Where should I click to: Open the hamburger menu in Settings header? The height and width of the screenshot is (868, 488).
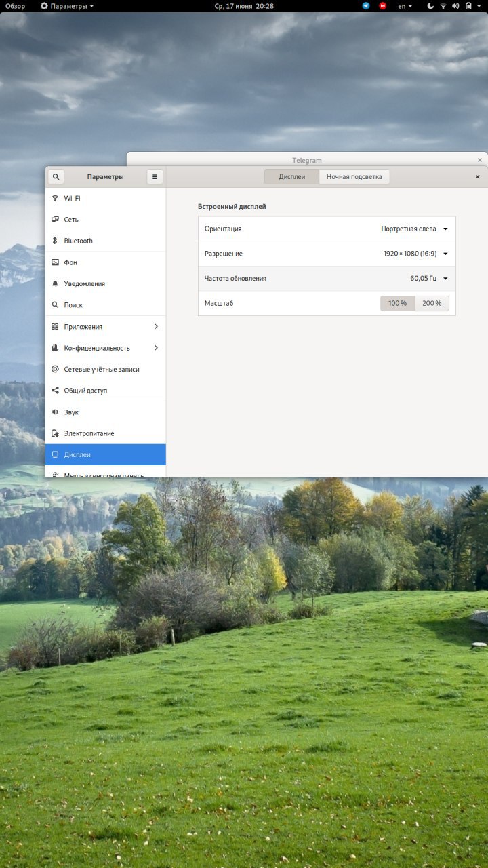(x=155, y=177)
